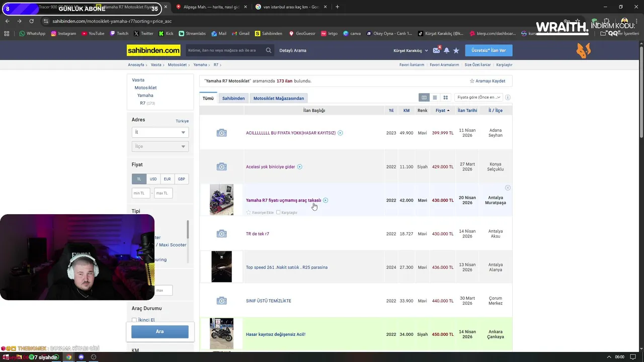
Task: Select GBP currency toggle
Action: (x=181, y=179)
